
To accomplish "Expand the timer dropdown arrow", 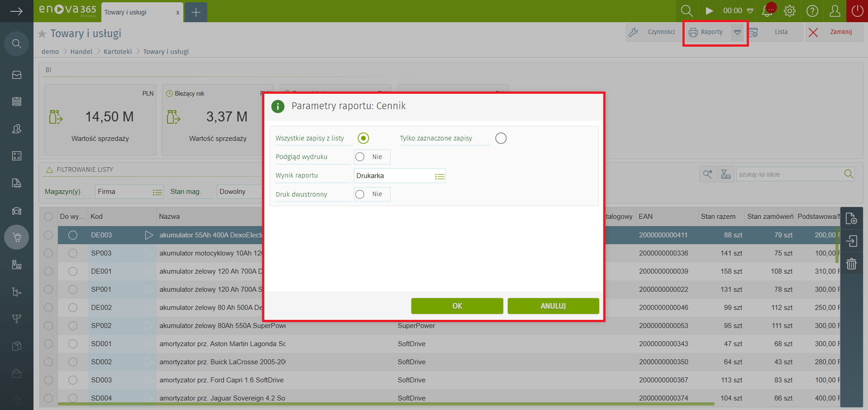I will point(750,11).
